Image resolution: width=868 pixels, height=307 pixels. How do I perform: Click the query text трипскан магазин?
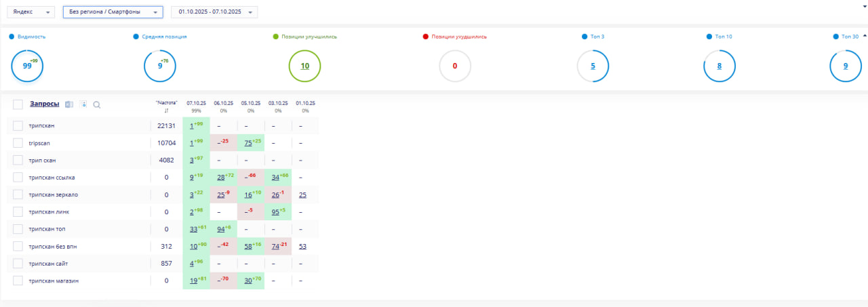click(x=54, y=281)
